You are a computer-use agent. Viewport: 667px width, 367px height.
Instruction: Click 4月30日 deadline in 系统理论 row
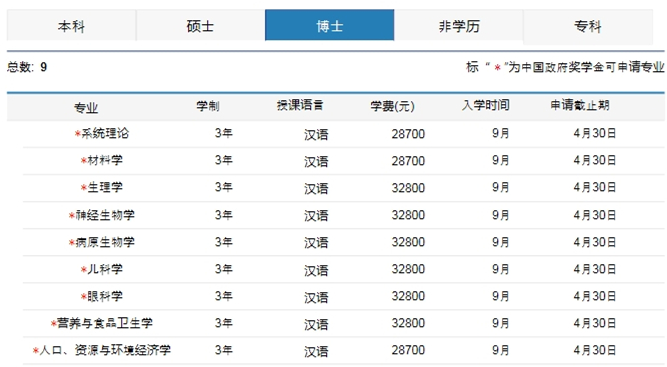click(595, 133)
